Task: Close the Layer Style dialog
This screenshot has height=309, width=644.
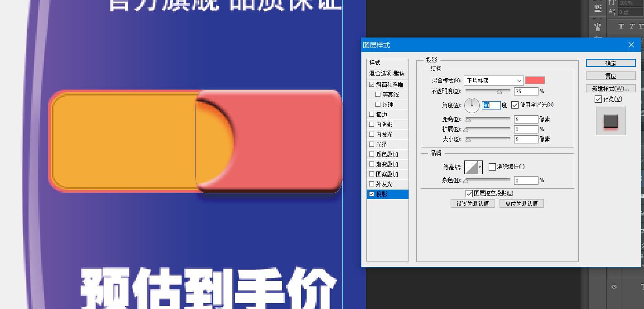Action: 632,45
